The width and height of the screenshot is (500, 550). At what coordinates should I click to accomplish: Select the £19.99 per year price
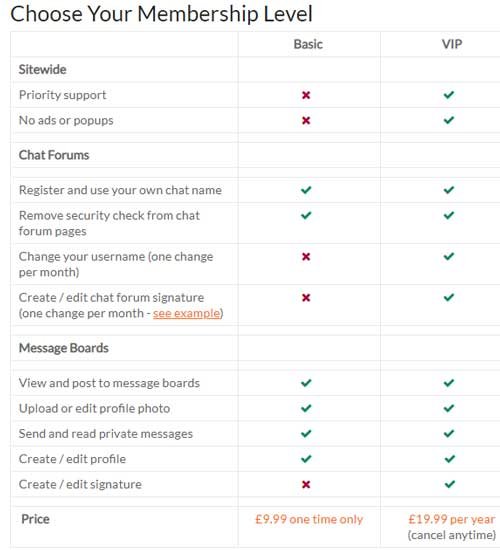click(452, 519)
